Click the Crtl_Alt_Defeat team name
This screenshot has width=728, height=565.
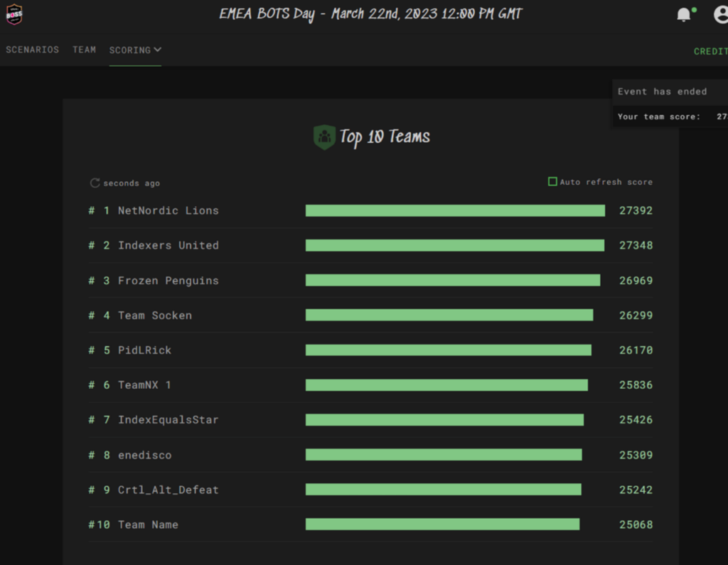168,490
